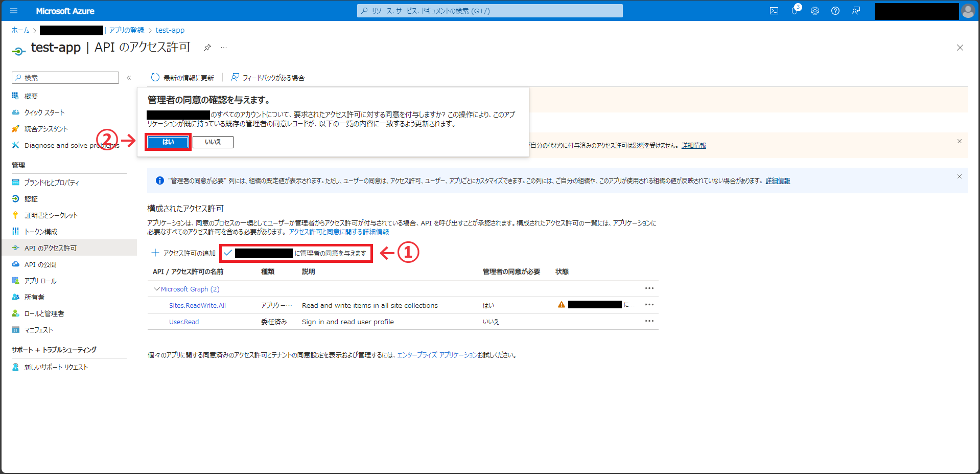Viewport: 980px width, 474px height.
Task: Click はい to confirm admin consent
Action: [168, 142]
